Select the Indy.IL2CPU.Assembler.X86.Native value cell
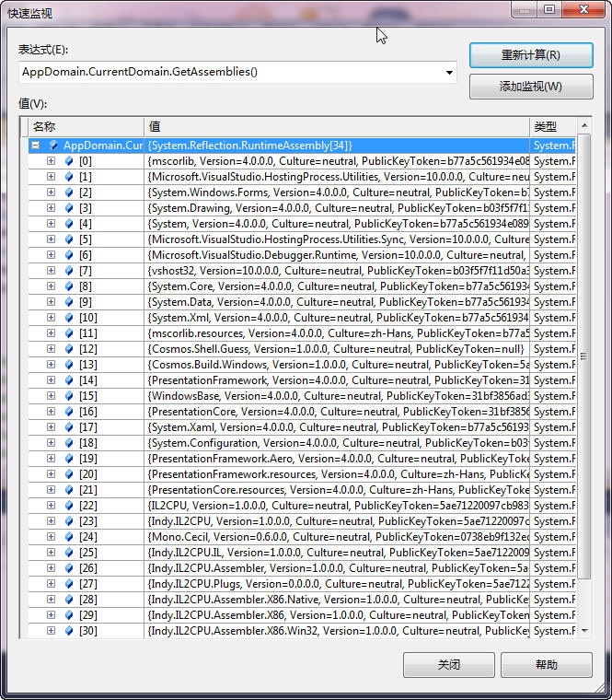The height and width of the screenshot is (700, 612). [337, 600]
